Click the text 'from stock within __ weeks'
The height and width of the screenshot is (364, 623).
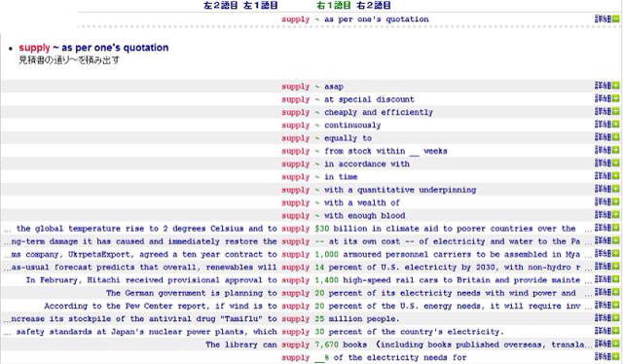click(385, 151)
